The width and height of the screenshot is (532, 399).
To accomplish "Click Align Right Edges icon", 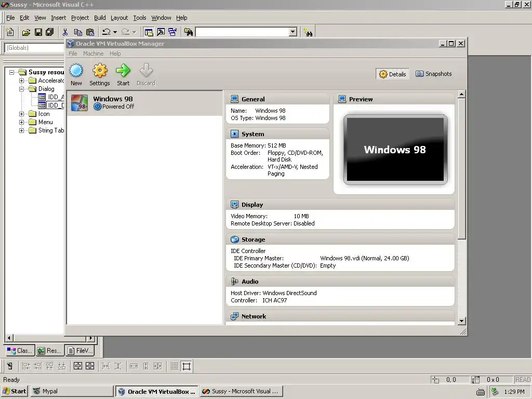I will [x=37, y=366].
